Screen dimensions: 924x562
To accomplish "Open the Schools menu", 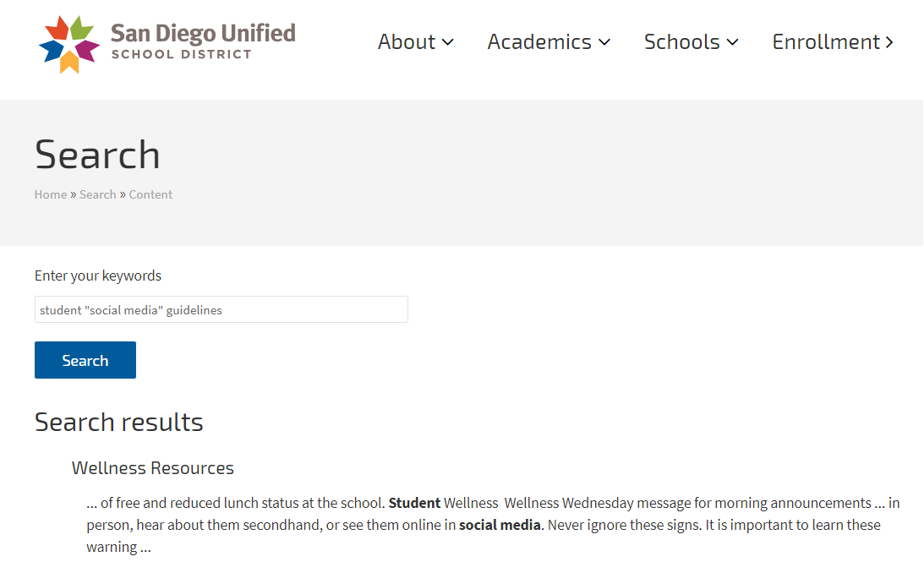I will [x=681, y=41].
